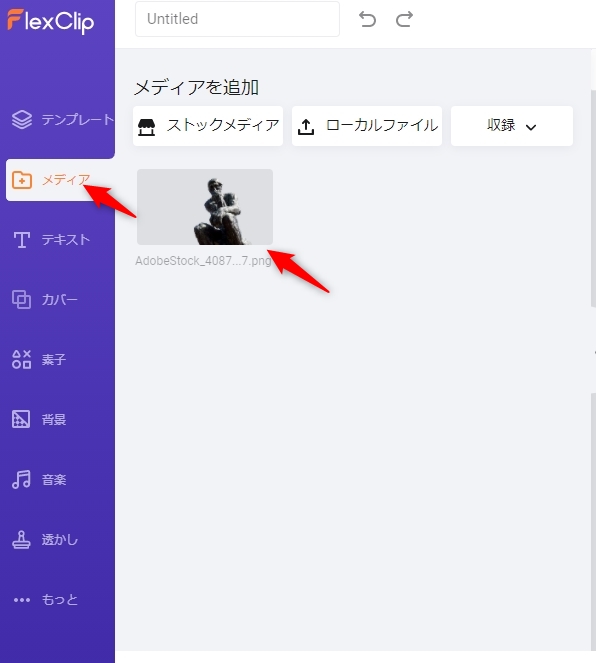Viewport: 596px width, 663px height.
Task: Open the テンプレート layers icon
Action: 22,120
